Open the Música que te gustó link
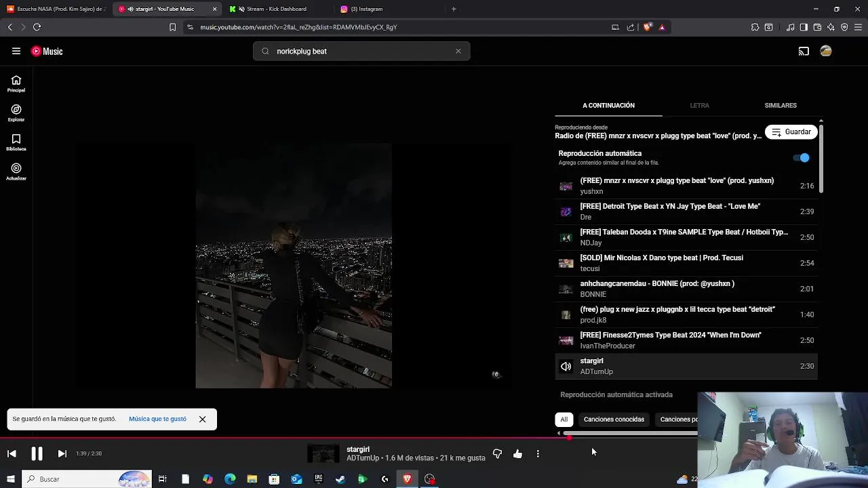 (157, 419)
